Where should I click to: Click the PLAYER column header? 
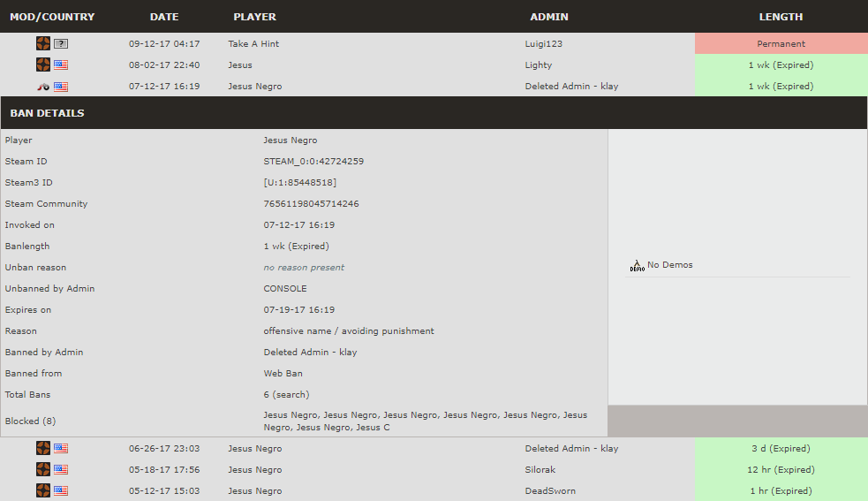pyautogui.click(x=254, y=17)
